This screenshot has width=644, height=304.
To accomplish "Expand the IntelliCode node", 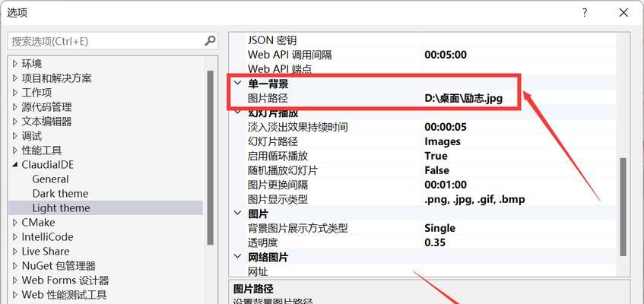I will tap(14, 237).
